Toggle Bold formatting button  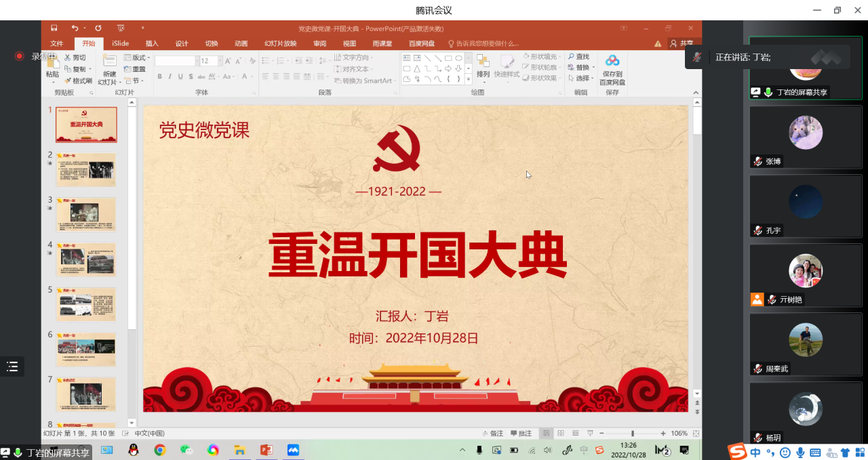point(160,77)
